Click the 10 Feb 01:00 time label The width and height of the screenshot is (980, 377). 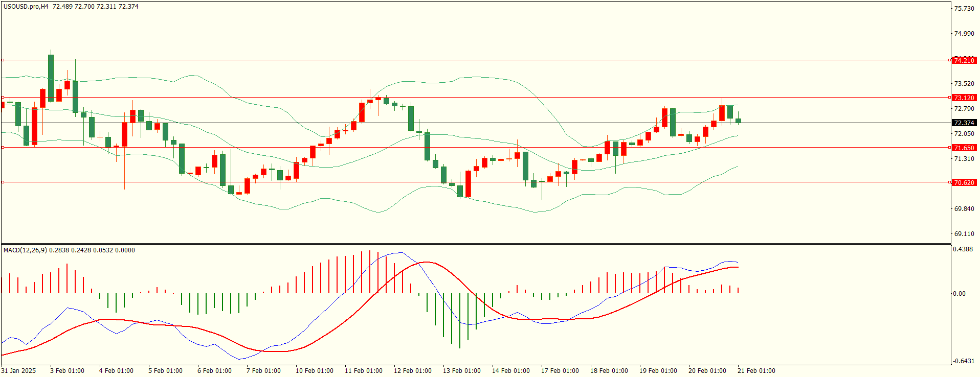[315, 371]
